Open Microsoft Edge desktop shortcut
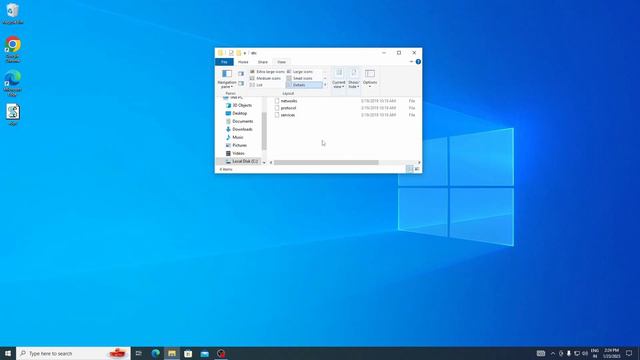The image size is (640, 360). coord(13,83)
